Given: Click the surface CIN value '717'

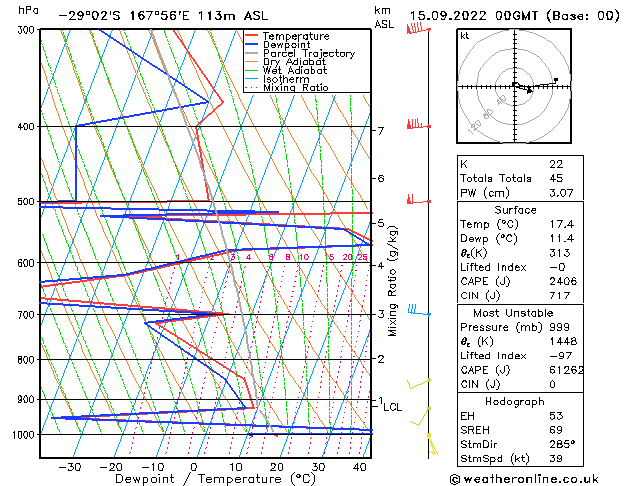Looking at the screenshot, I should click(560, 296).
